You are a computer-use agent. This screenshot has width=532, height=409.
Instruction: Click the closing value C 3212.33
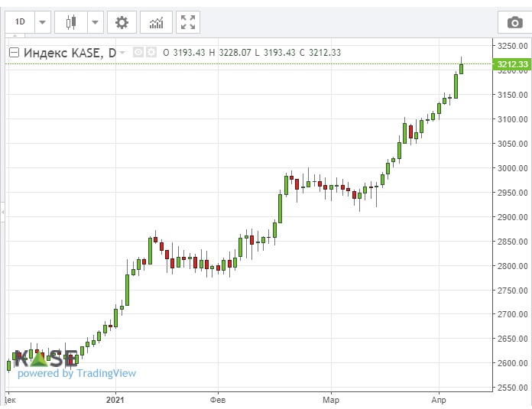tap(320, 53)
